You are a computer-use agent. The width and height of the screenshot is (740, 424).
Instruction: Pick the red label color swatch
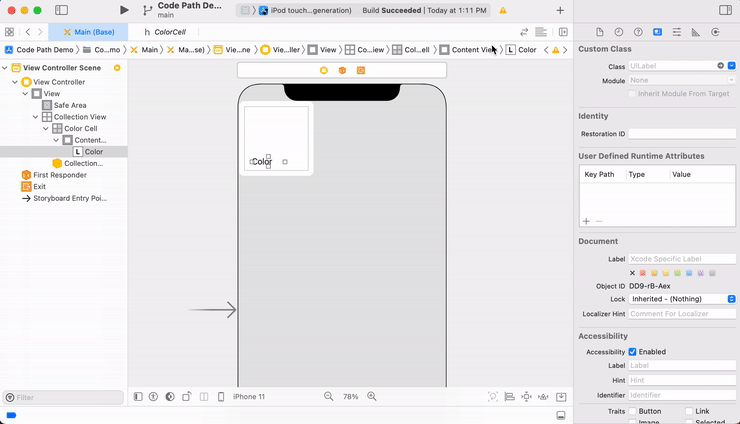coord(643,273)
